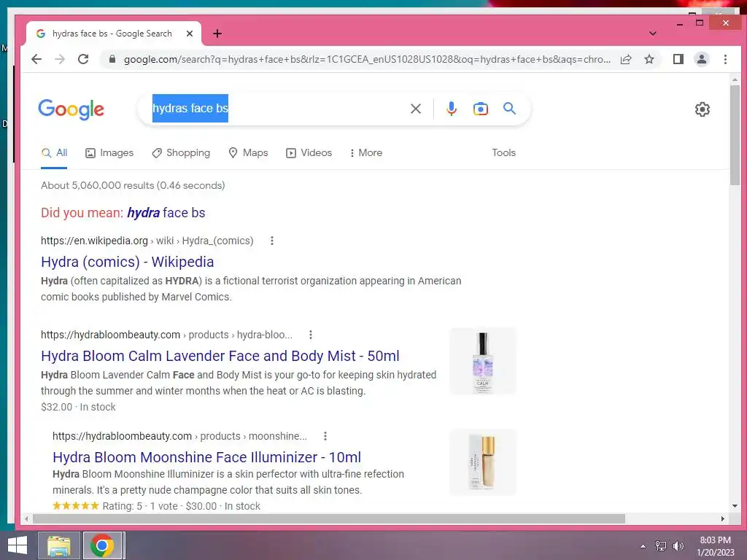Click the lavender mist product thumbnail
This screenshot has height=560, width=747.
click(483, 362)
